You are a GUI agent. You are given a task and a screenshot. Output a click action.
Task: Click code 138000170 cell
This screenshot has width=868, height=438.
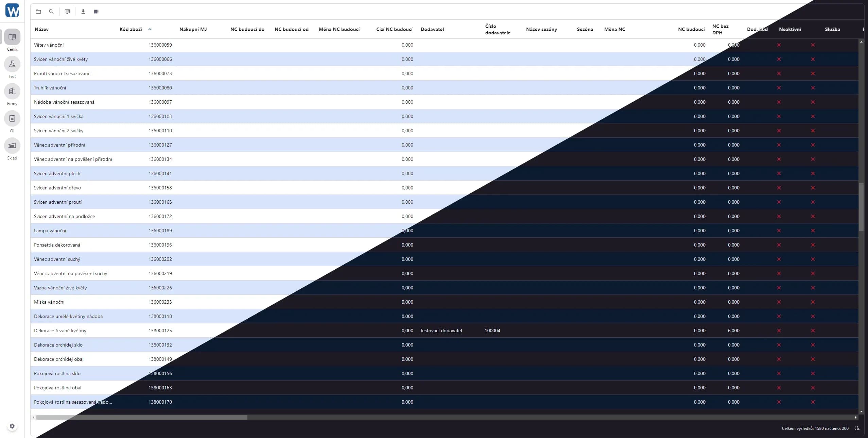(160, 402)
